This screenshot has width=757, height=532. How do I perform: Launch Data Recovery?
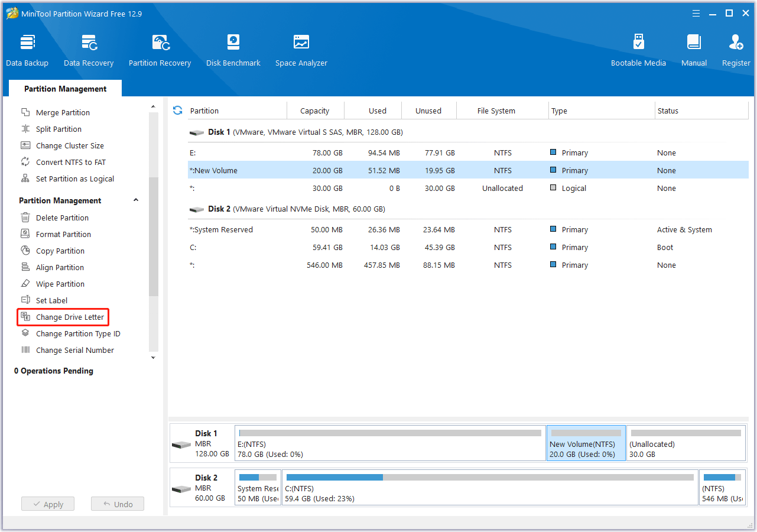[x=88, y=50]
